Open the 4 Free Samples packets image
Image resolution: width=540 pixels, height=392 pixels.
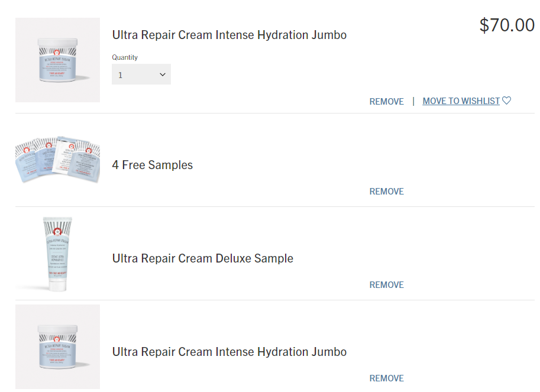(57, 160)
